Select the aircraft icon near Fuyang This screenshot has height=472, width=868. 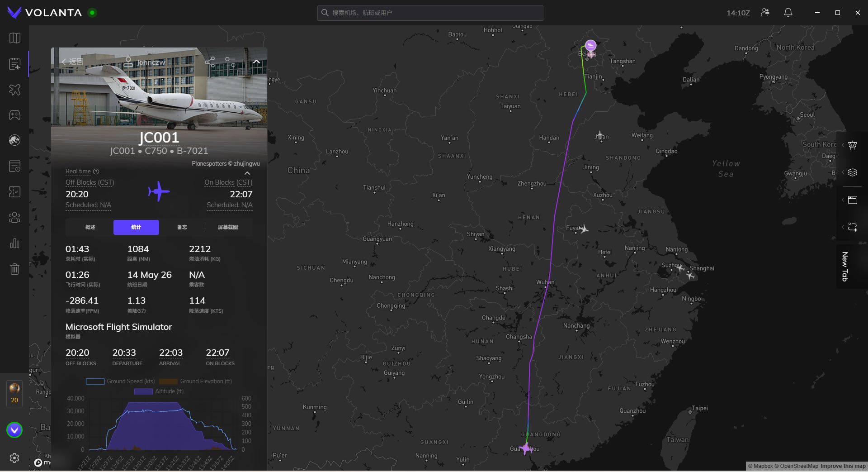coord(584,229)
